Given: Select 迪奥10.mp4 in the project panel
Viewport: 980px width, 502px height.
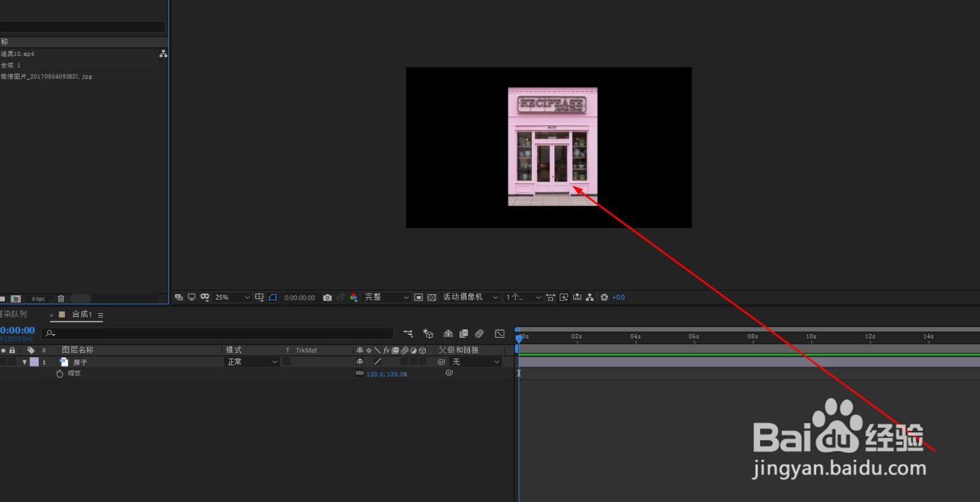Looking at the screenshot, I should [x=18, y=54].
